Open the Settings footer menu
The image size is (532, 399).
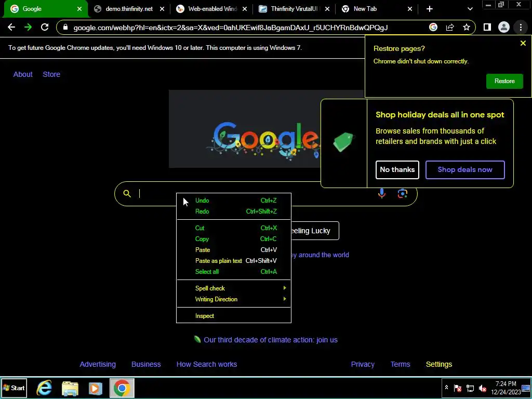[x=439, y=364]
